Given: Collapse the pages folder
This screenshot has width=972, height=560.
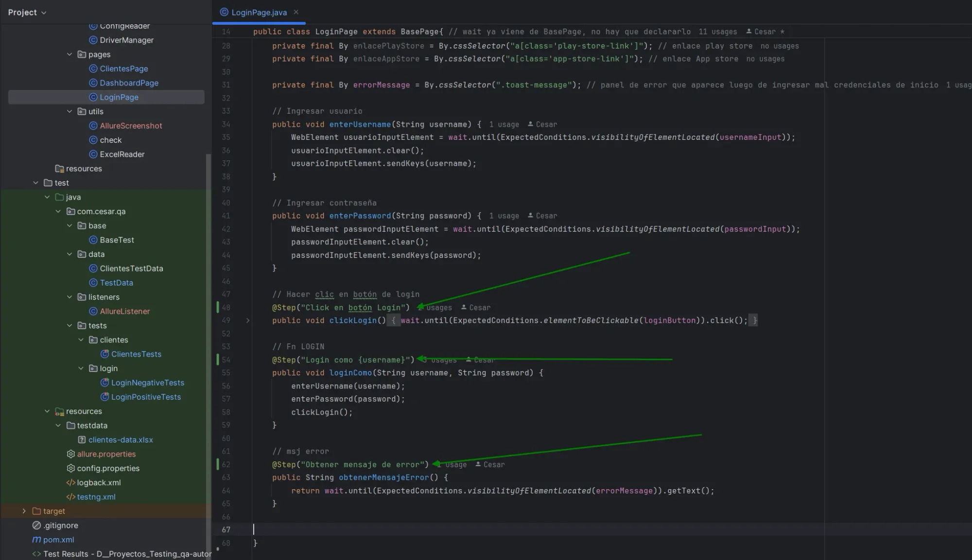Looking at the screenshot, I should (69, 54).
